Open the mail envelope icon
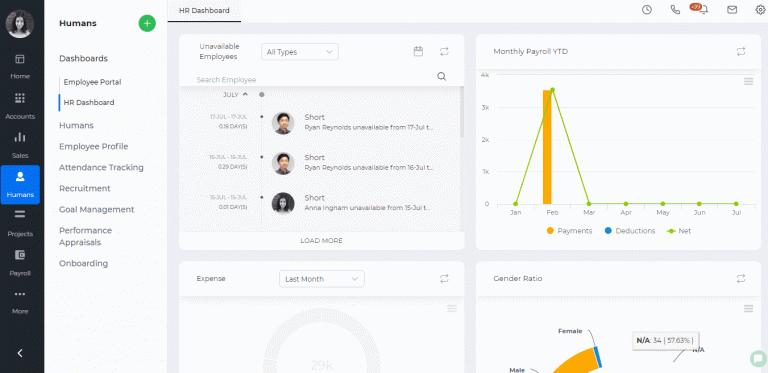Viewport: 768px width, 373px height. click(732, 10)
